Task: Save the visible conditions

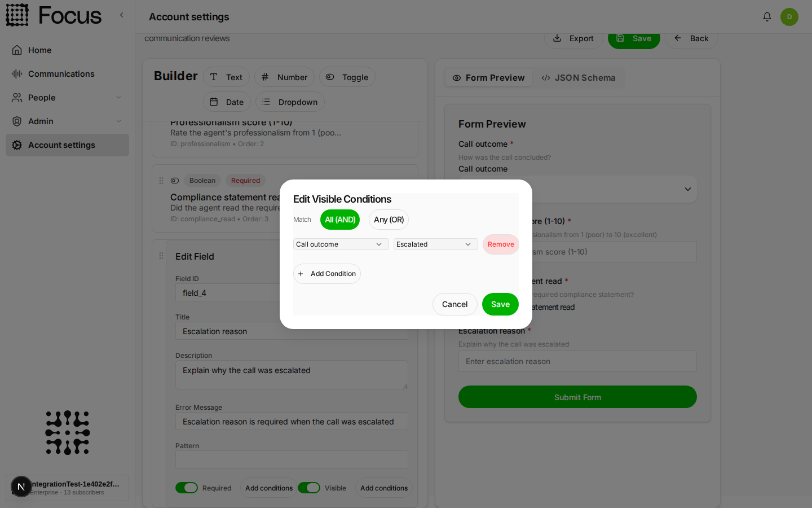Action: (x=500, y=304)
